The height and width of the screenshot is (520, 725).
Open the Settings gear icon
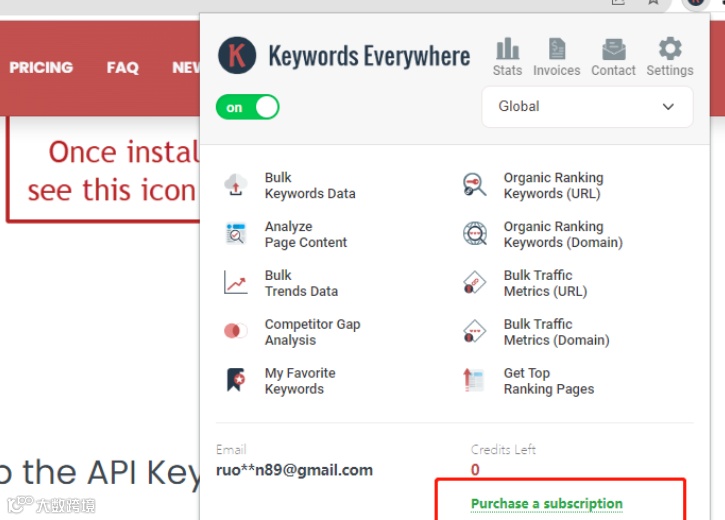tap(670, 49)
